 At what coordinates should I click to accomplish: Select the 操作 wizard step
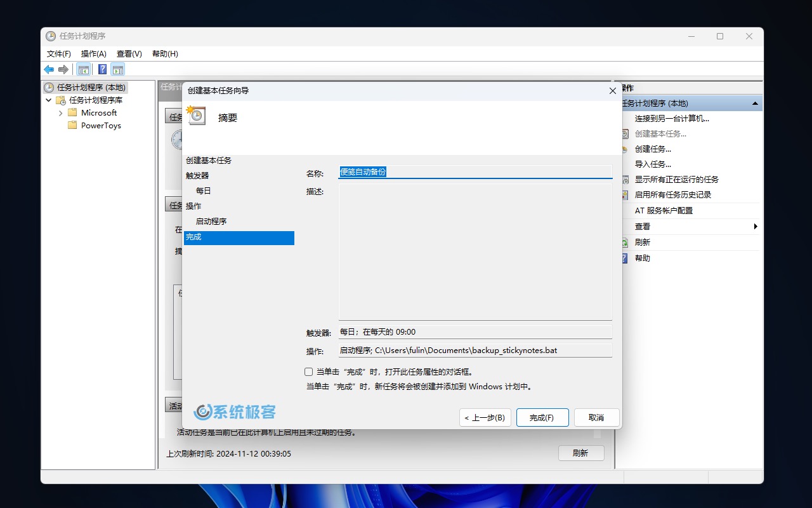point(193,206)
